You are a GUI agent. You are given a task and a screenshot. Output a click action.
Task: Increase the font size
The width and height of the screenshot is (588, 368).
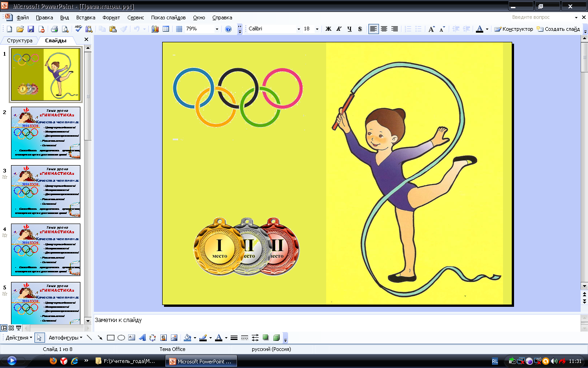point(432,29)
